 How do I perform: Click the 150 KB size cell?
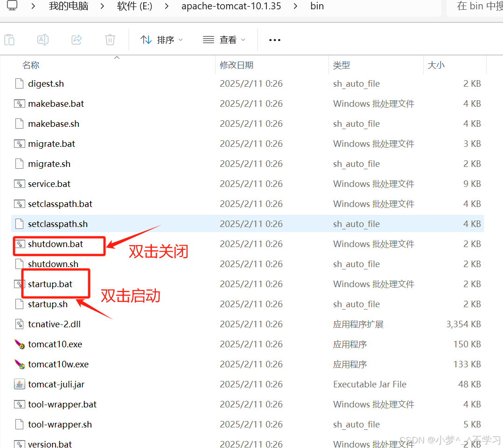(467, 344)
